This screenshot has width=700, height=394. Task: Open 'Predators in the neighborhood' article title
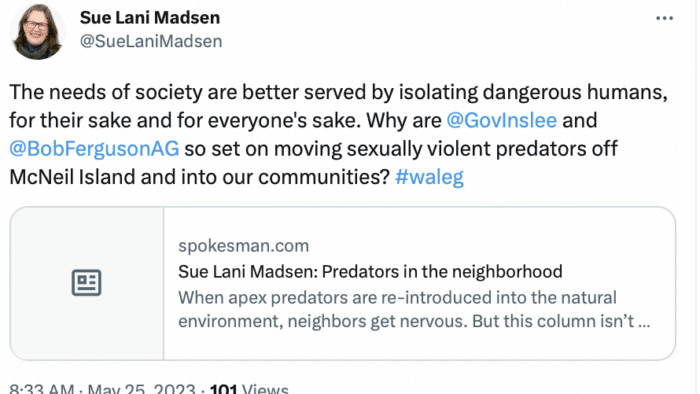(370, 271)
